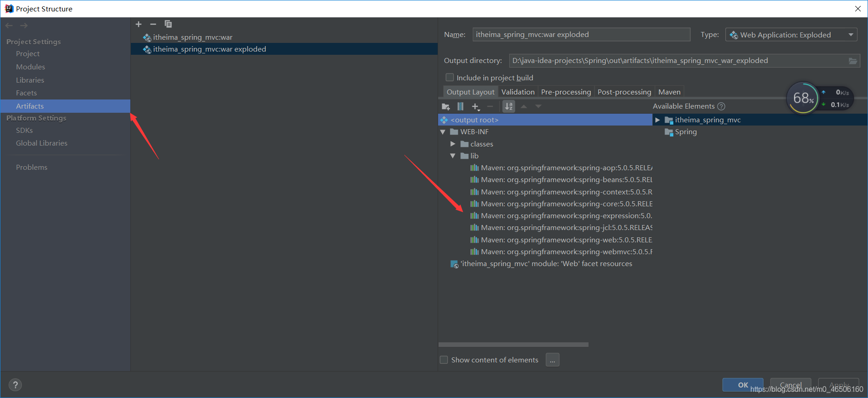Collapse the lib folder node
868x398 pixels.
[x=453, y=156]
